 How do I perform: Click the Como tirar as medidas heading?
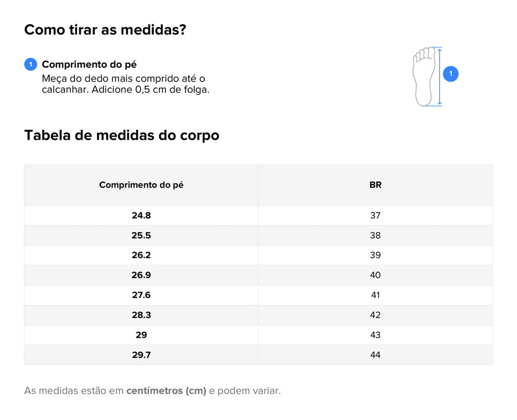105,30
